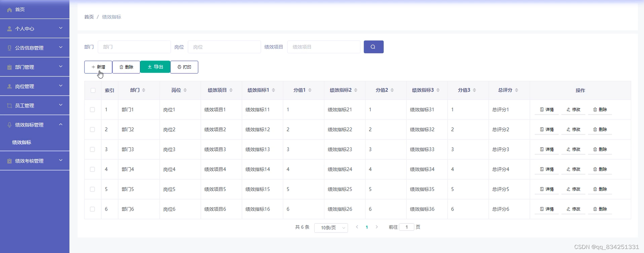Open the 绩效指标 submenu item

coord(22,143)
